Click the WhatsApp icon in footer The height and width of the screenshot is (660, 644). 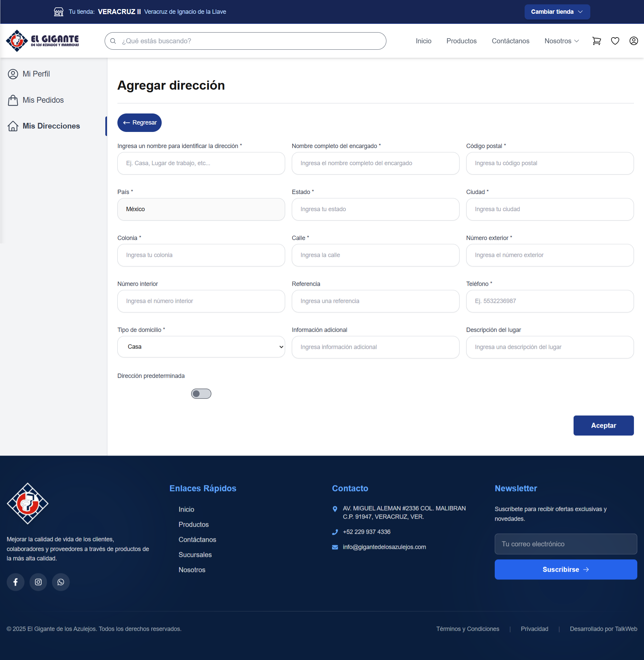tap(61, 582)
